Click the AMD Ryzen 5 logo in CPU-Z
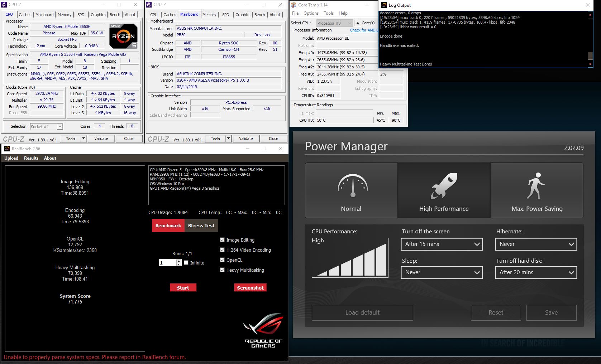Viewport: 601px width, 364px height. click(x=123, y=36)
